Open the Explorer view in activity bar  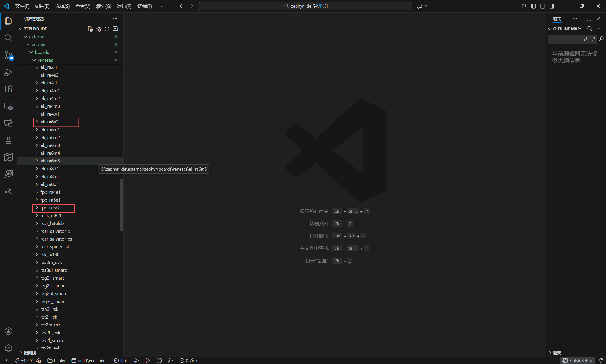[8, 21]
